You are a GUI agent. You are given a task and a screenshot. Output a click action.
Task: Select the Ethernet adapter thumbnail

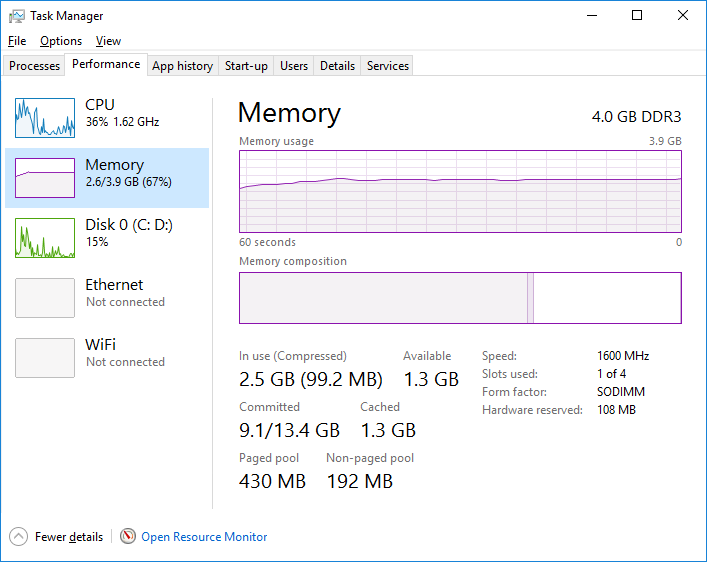(45, 298)
